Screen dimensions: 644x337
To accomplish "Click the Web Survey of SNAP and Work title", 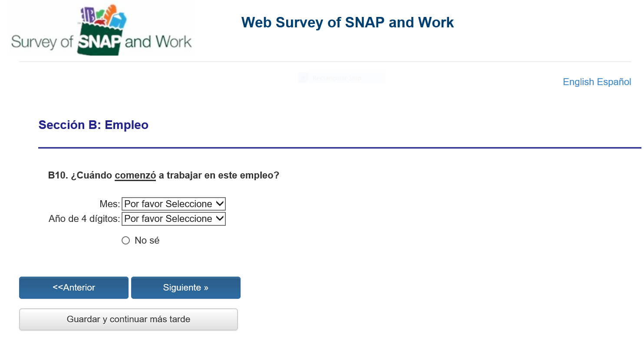I will 347,23.
